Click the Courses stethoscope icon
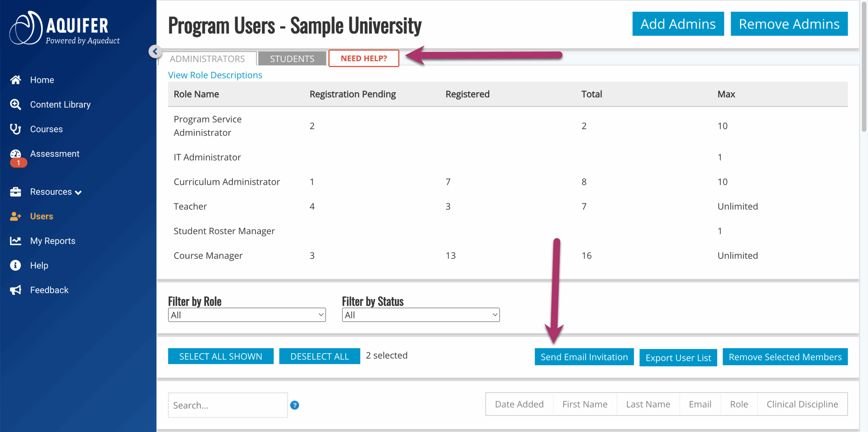Image resolution: width=868 pixels, height=432 pixels. tap(15, 129)
